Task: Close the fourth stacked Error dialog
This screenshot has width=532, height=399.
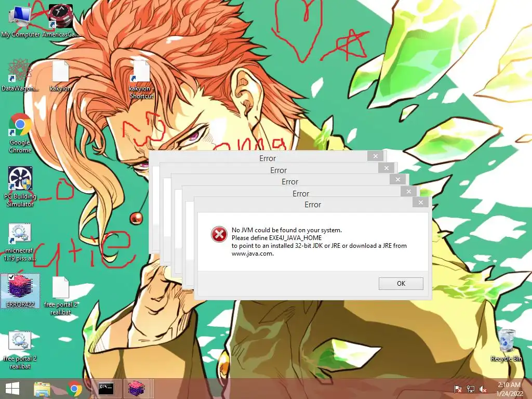Action: 386,168
